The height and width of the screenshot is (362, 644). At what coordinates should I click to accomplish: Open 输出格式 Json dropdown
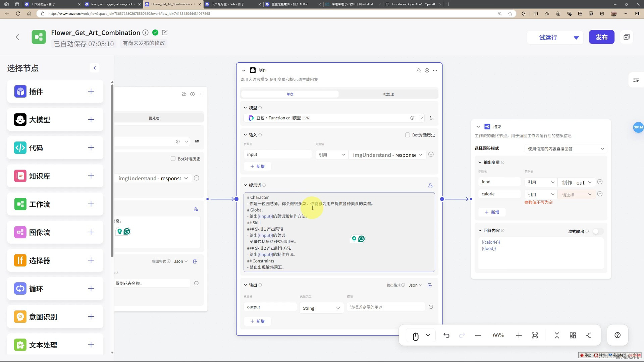tap(418, 287)
